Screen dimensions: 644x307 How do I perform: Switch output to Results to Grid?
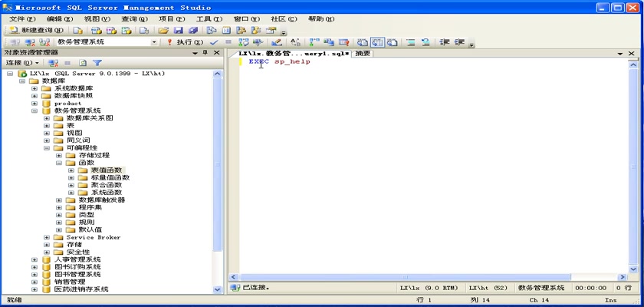click(377, 42)
